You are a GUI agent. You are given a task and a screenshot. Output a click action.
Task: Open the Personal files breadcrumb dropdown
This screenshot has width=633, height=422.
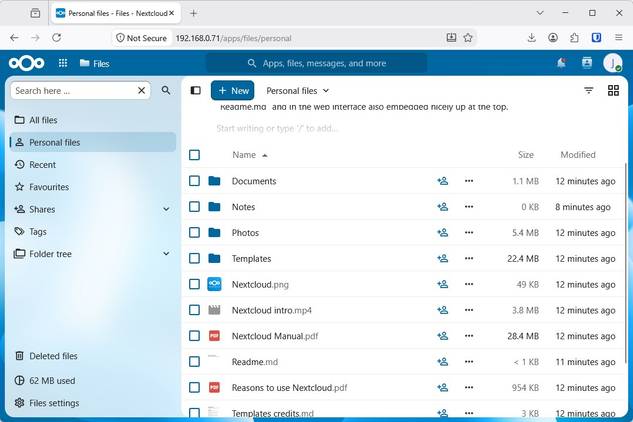(x=298, y=91)
